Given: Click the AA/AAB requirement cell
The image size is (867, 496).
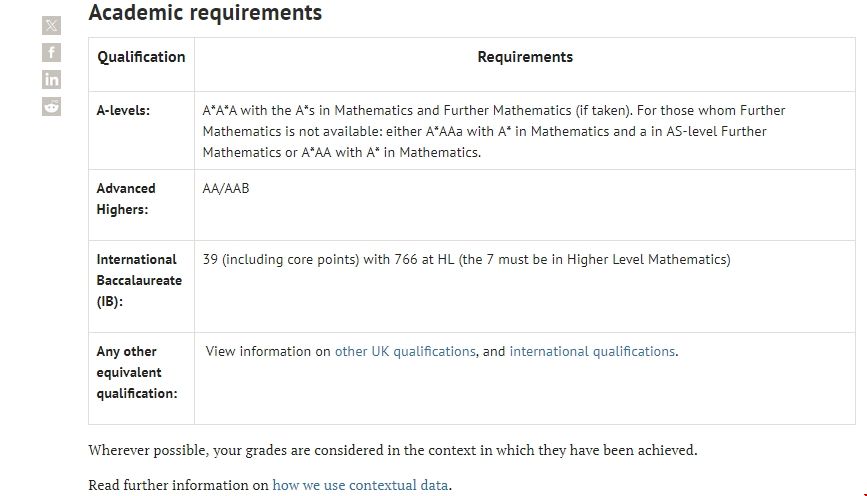Looking at the screenshot, I should coord(226,188).
